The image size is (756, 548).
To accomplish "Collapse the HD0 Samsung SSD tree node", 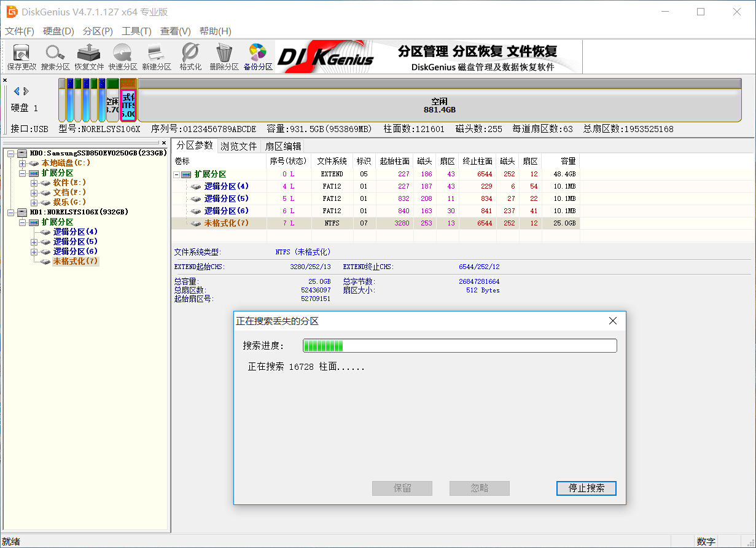I will [12, 154].
